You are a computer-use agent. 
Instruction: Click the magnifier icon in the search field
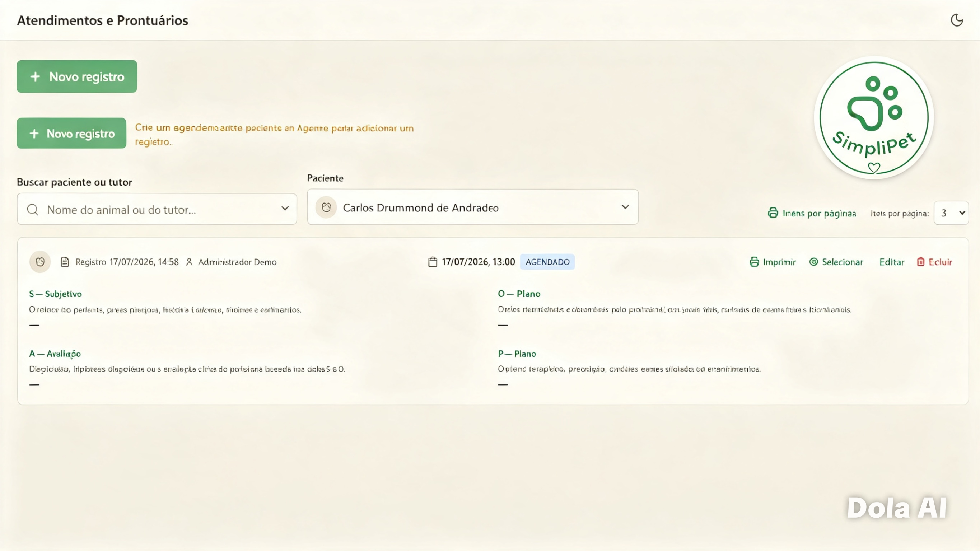tap(33, 209)
